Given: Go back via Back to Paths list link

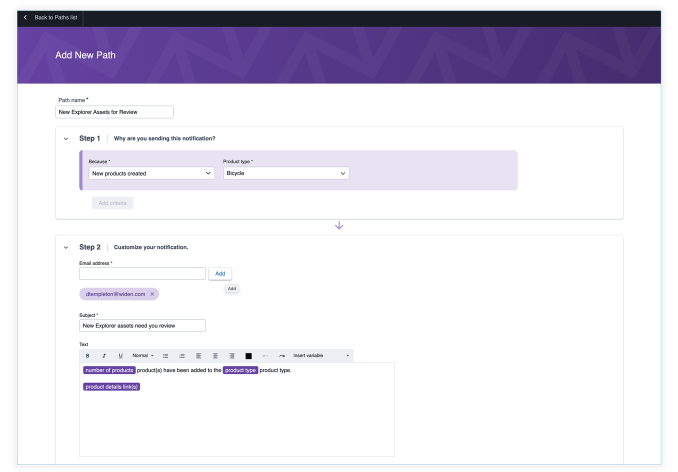Looking at the screenshot, I should (x=56, y=17).
